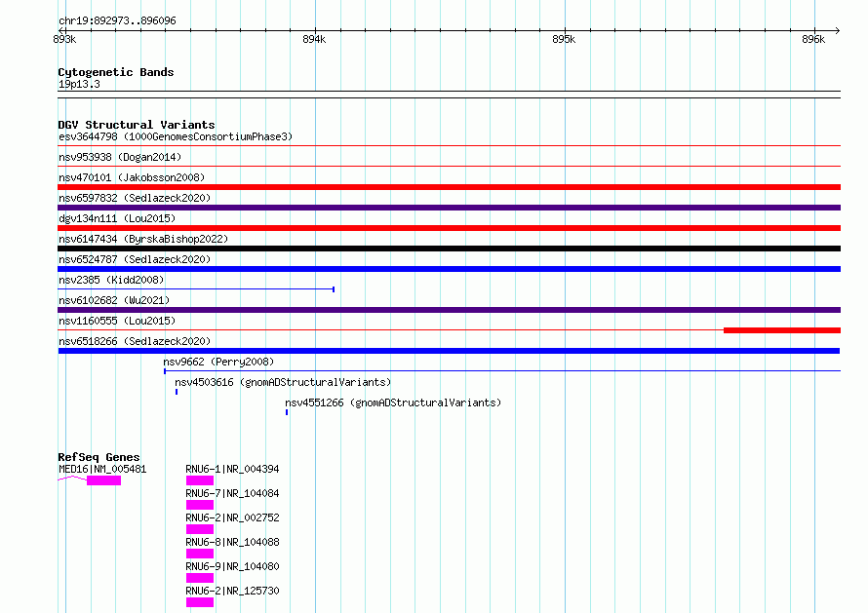Click the 893k ruler mark

[64, 39]
